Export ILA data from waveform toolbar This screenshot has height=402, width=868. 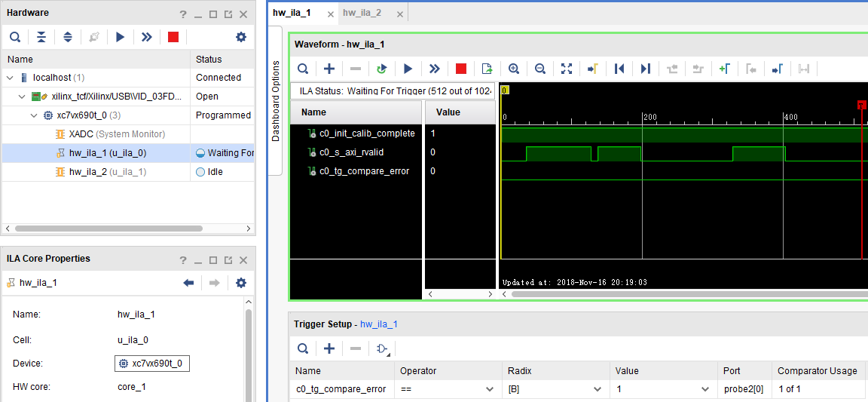487,69
